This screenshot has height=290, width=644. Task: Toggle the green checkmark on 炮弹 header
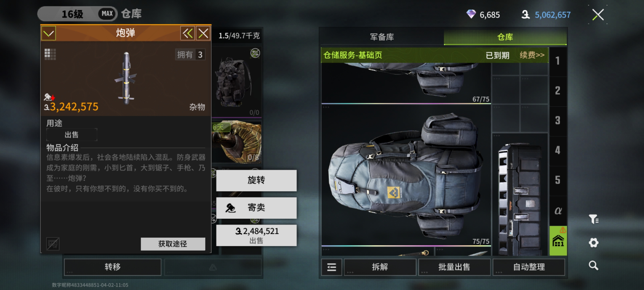[49, 33]
